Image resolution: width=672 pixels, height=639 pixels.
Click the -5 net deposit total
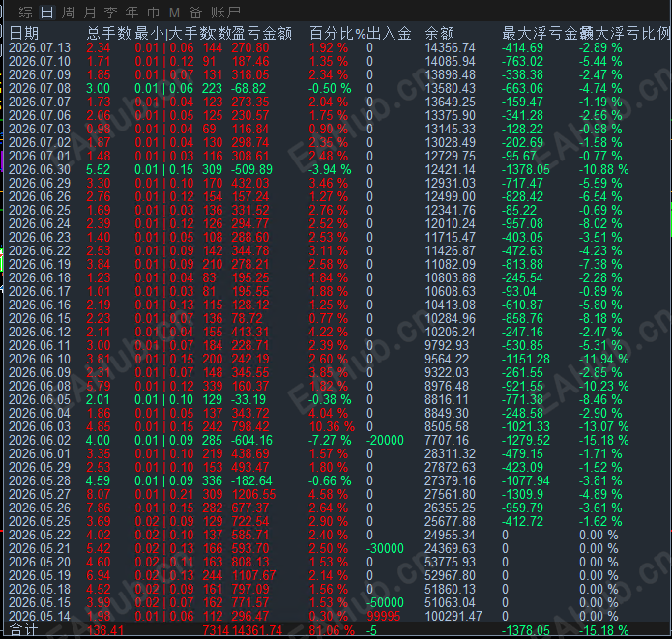(x=371, y=630)
